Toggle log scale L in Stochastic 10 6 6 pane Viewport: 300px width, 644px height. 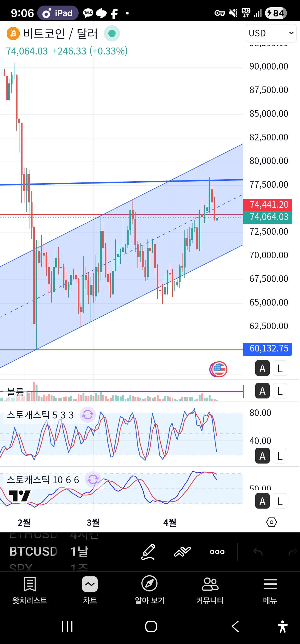(x=280, y=501)
